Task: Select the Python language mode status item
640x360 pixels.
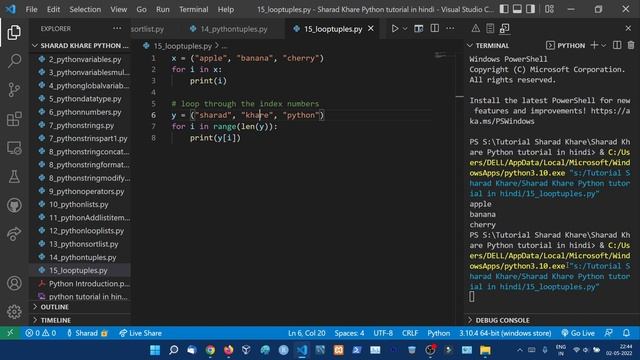Action: tap(438, 333)
